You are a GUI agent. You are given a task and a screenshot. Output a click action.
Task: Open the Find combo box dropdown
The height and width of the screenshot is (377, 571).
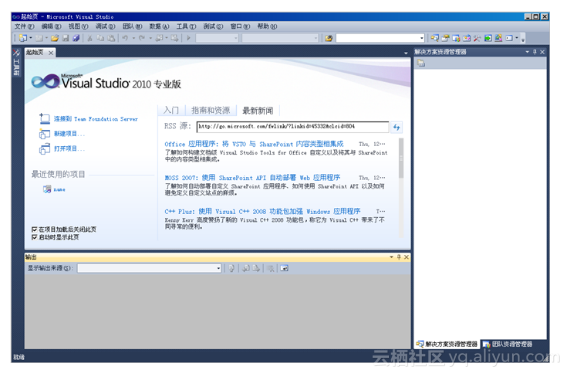coord(422,38)
